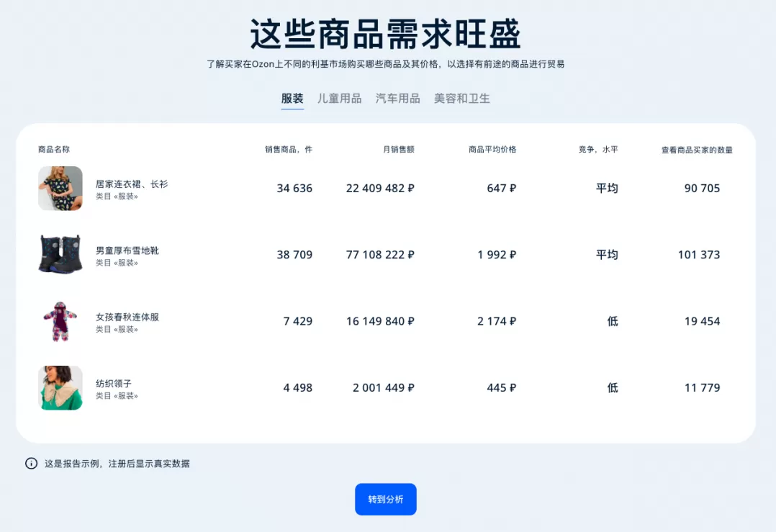Screen dimensions: 776x532
Task: Open the 居家连衣裙 product thumbnail
Action: (60, 188)
